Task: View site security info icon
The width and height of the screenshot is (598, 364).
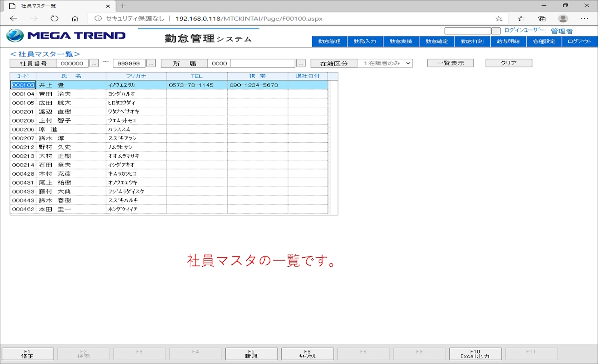Action: coord(98,18)
